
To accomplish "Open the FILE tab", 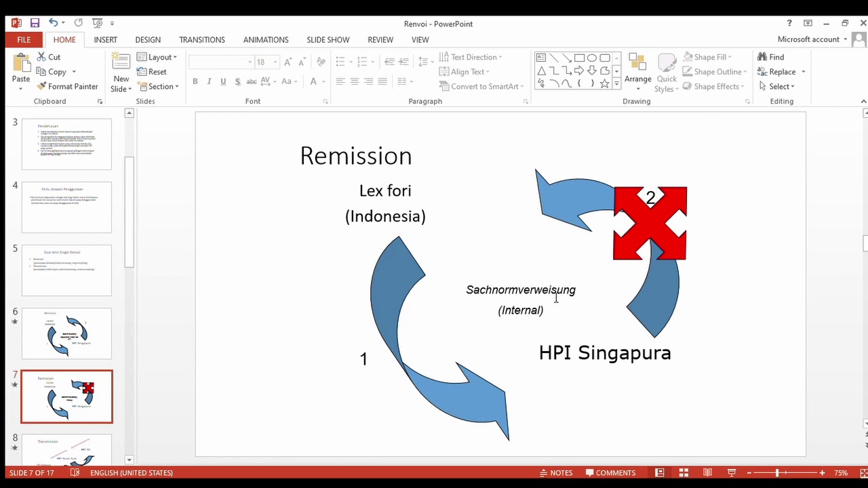I will tap(24, 40).
